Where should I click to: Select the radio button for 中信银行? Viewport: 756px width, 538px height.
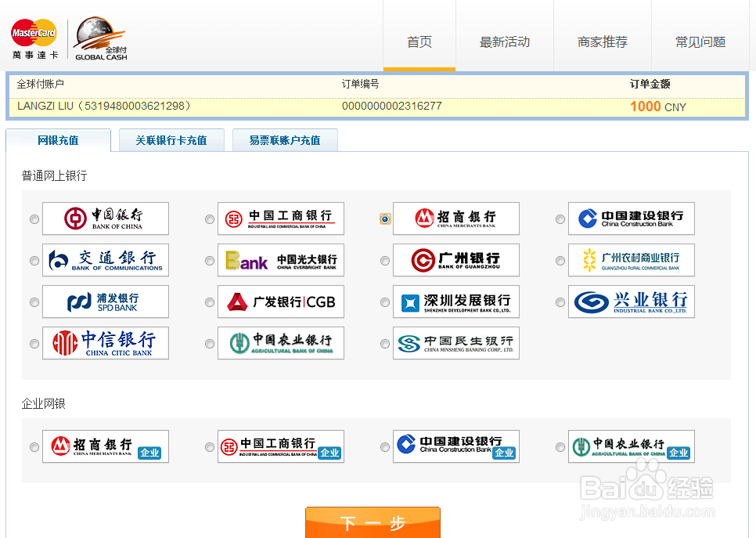click(34, 344)
